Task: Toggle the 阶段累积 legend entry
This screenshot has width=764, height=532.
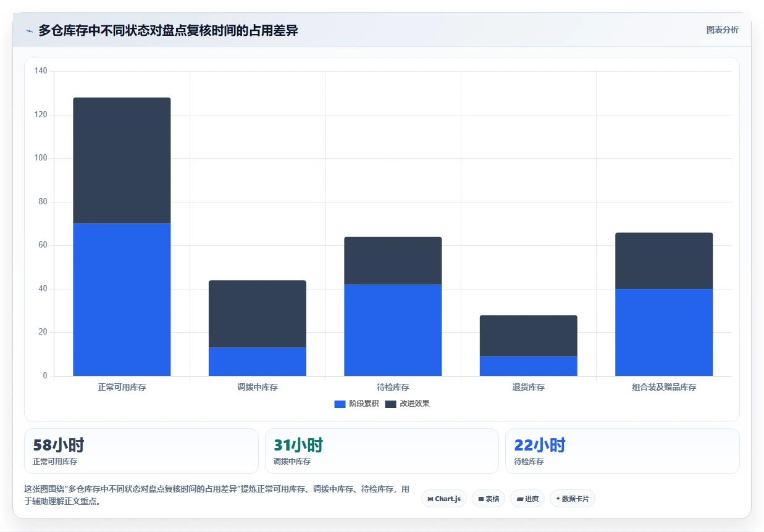Action: [357, 404]
